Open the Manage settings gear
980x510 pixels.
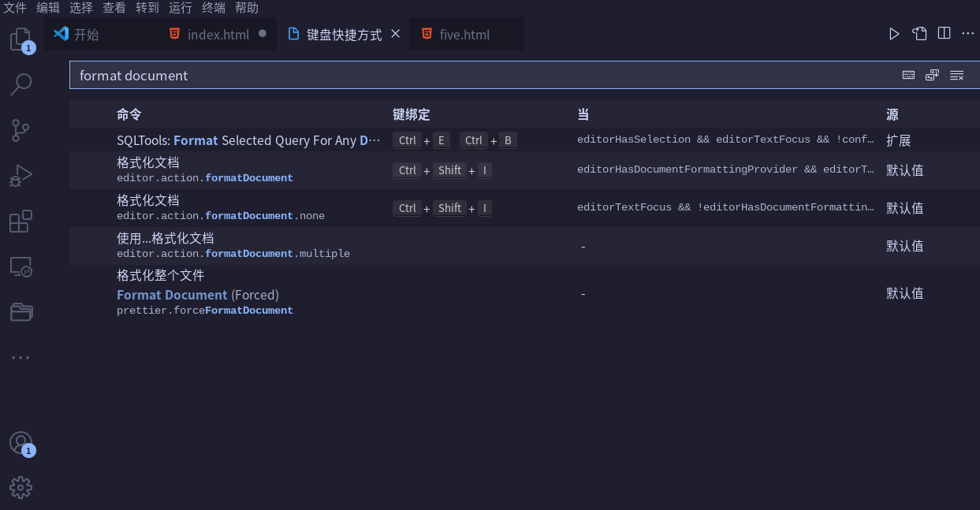click(x=20, y=487)
